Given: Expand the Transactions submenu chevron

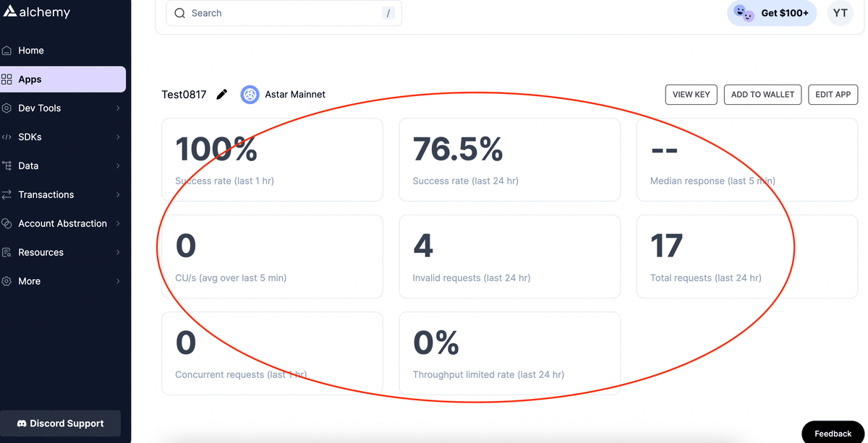Looking at the screenshot, I should [x=118, y=194].
